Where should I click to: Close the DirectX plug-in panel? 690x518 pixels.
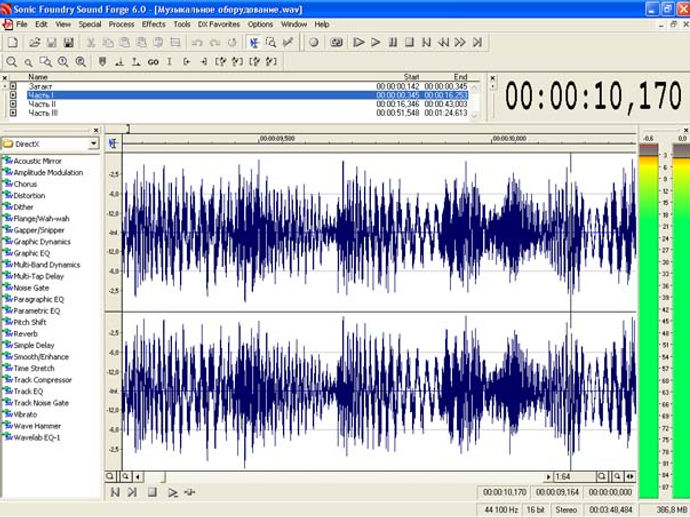(x=96, y=130)
